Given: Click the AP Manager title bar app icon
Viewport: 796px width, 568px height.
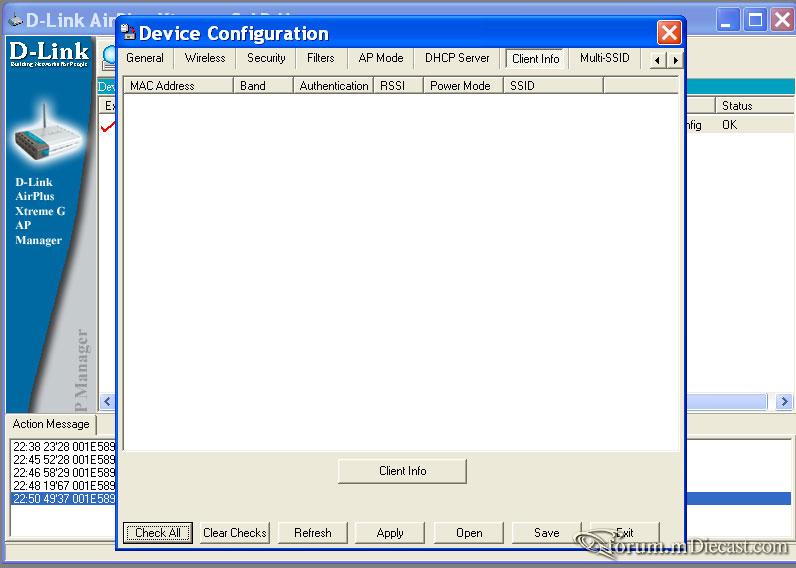Looking at the screenshot, I should tap(15, 20).
